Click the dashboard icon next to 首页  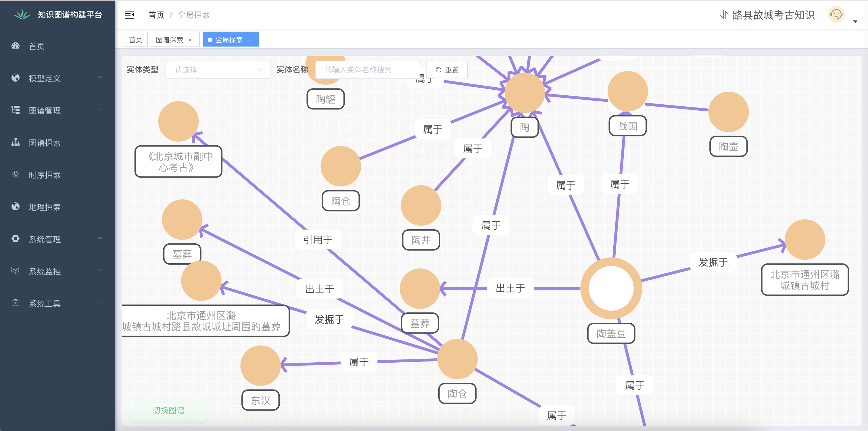16,46
